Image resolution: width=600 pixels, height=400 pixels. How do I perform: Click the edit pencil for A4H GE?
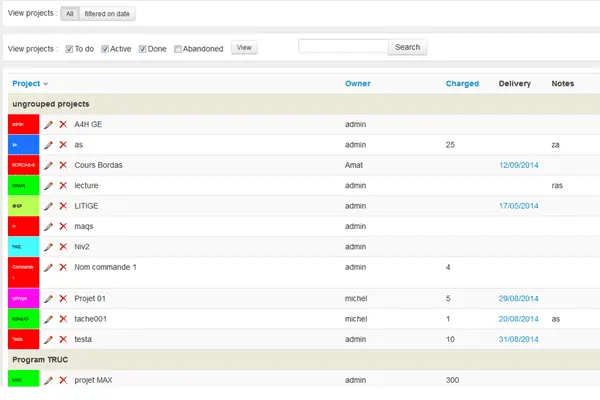click(x=48, y=124)
